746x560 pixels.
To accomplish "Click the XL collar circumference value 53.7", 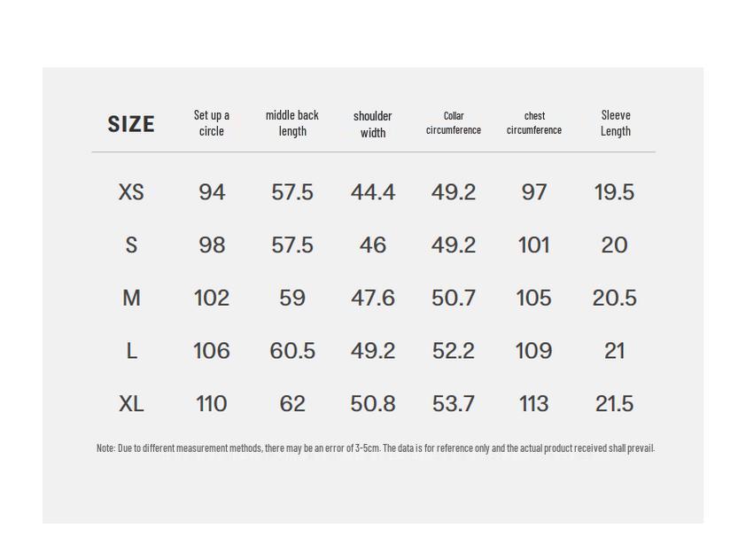I will (454, 404).
